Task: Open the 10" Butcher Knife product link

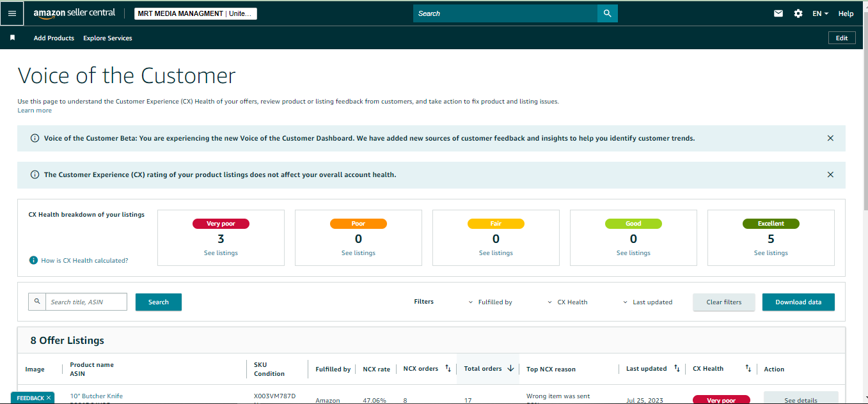Action: click(x=96, y=396)
